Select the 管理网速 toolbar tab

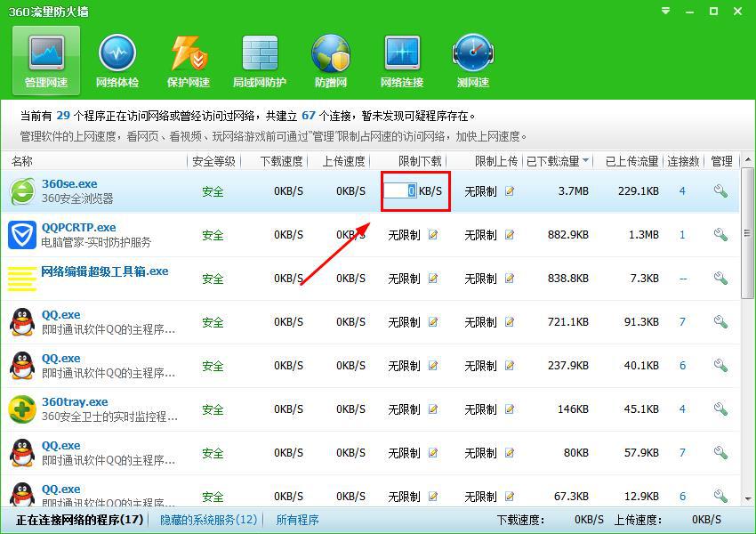46,61
